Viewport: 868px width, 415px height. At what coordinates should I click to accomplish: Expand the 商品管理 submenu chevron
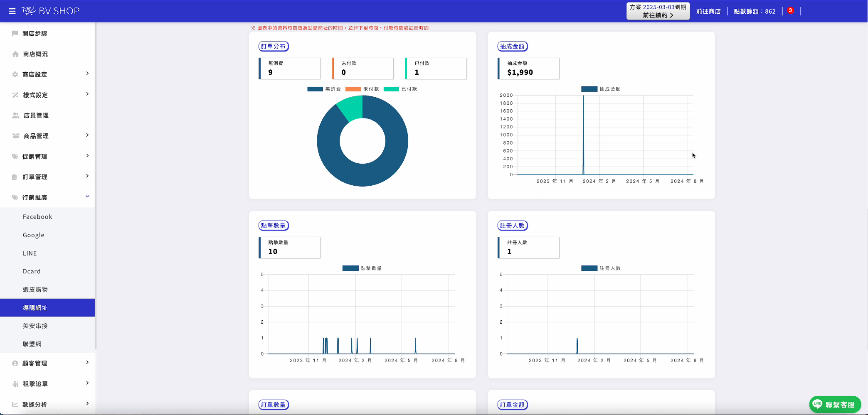(87, 135)
